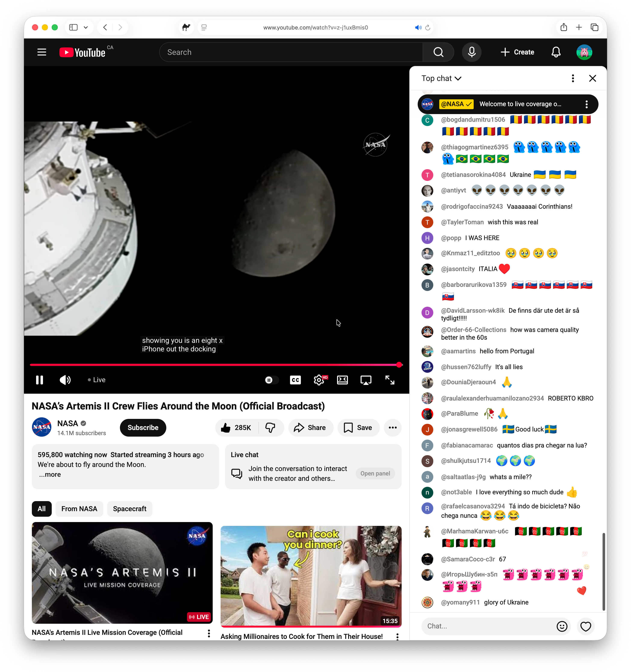Viewport: 631px width, 672px height.
Task: Open live chat options kebab menu
Action: (x=573, y=78)
